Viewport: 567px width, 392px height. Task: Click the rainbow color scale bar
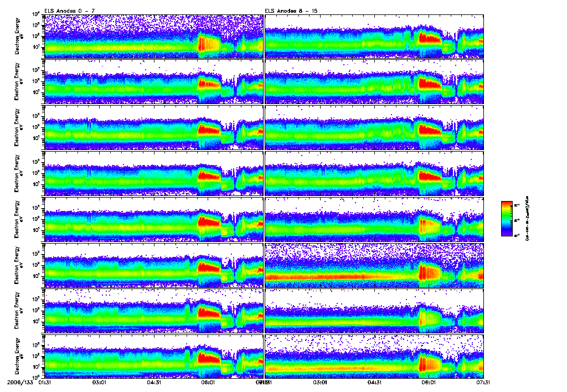coord(507,219)
